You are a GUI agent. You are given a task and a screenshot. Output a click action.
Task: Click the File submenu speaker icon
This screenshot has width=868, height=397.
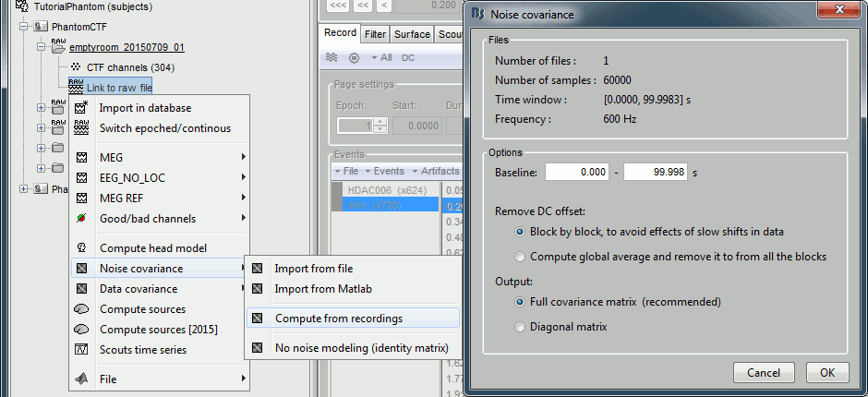coord(82,379)
